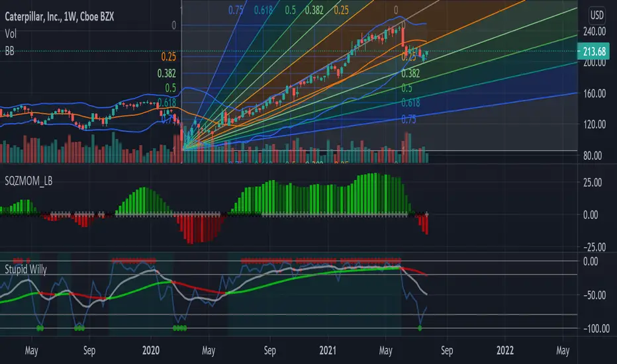
Task: Select the Vol indicator label
Action: coord(11,34)
